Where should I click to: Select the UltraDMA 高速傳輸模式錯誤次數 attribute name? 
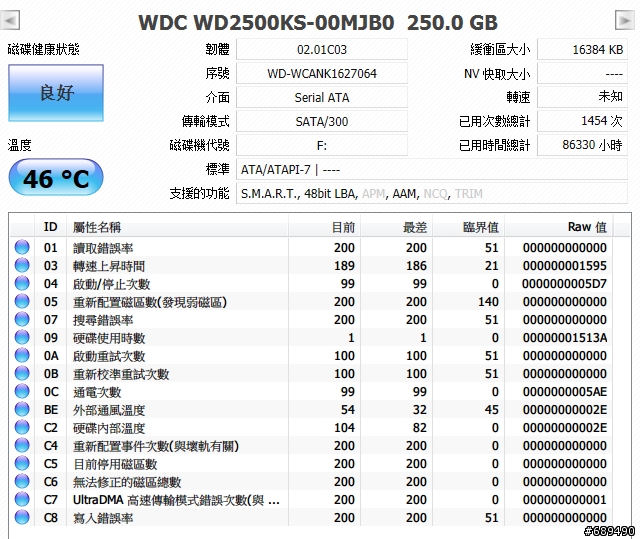176,499
